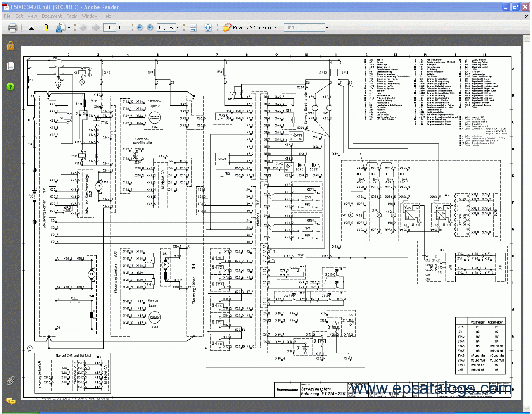The image size is (532, 414).
Task: Click inside the Find search box
Action: [x=304, y=28]
